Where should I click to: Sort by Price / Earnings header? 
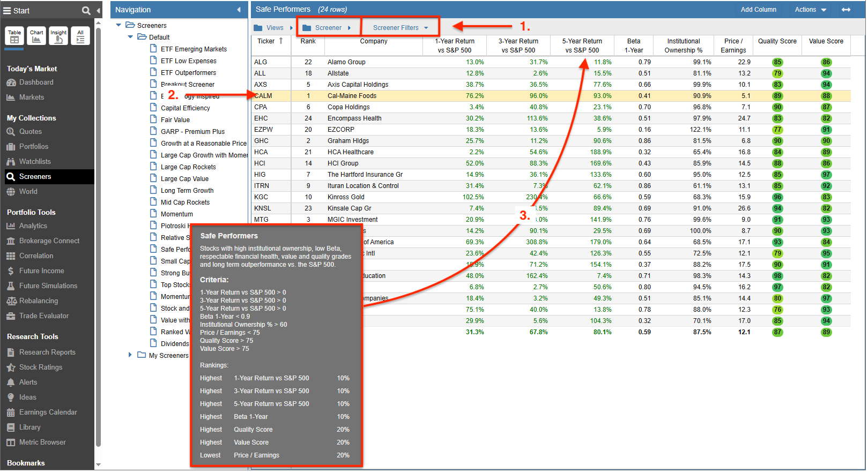(733, 46)
